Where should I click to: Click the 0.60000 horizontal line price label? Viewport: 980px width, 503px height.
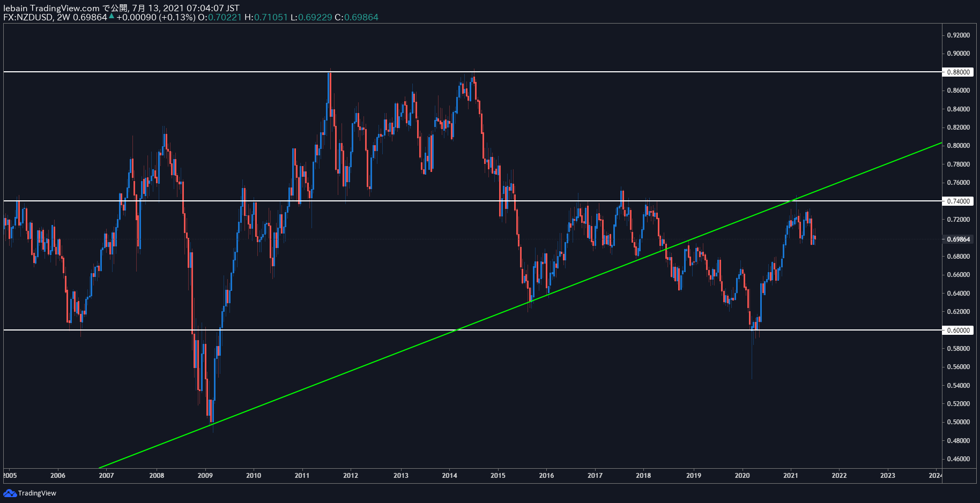pos(957,330)
